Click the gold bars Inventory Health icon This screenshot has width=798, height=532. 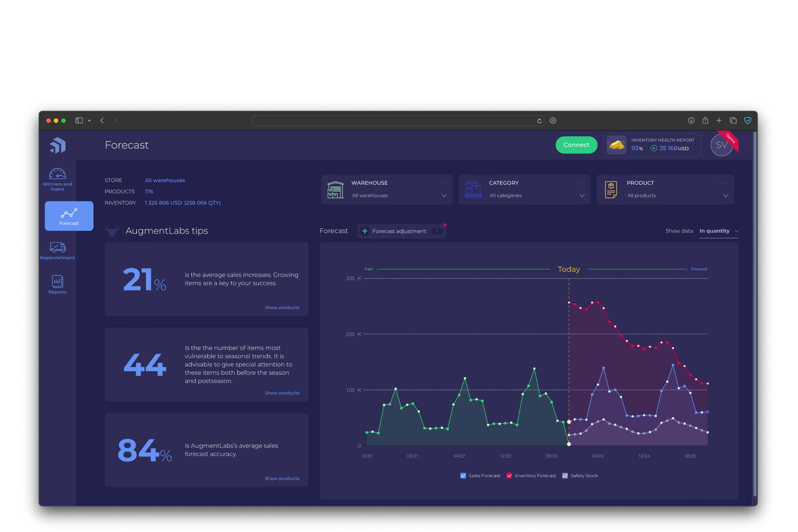[x=616, y=144]
